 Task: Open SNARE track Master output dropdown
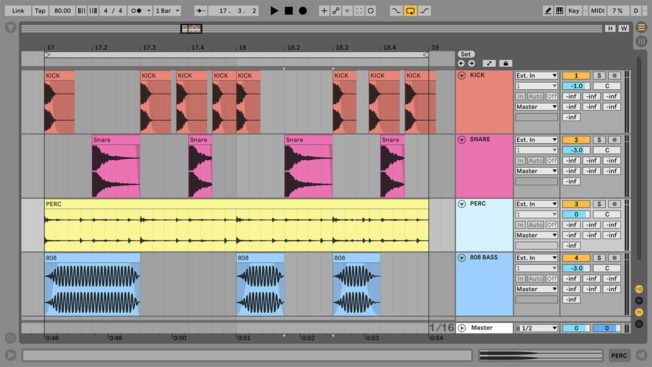(x=536, y=171)
